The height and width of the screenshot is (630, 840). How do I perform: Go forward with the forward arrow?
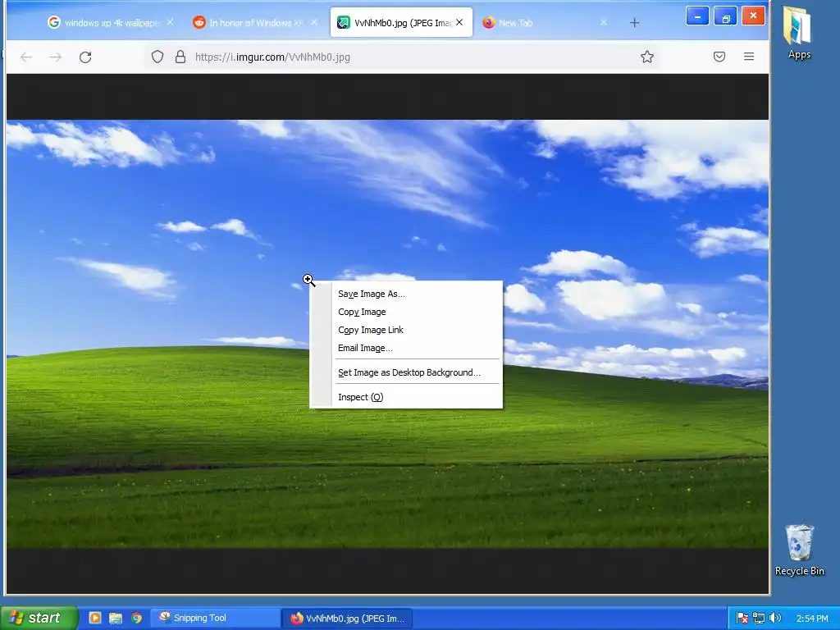(56, 57)
